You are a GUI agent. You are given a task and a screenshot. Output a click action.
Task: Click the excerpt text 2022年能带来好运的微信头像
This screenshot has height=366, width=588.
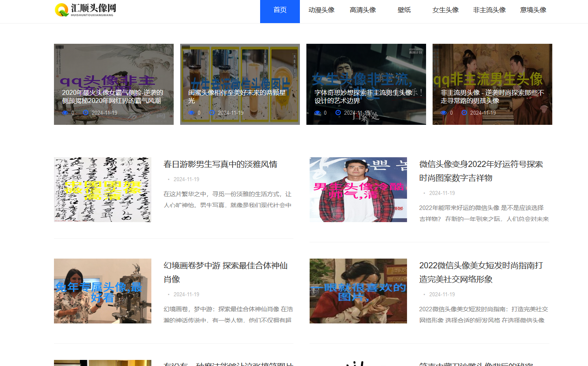coord(484,213)
